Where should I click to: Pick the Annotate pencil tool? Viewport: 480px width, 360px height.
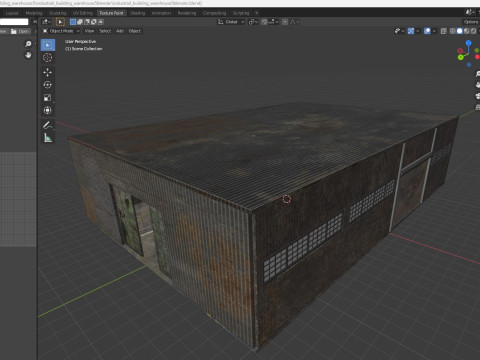tap(48, 125)
